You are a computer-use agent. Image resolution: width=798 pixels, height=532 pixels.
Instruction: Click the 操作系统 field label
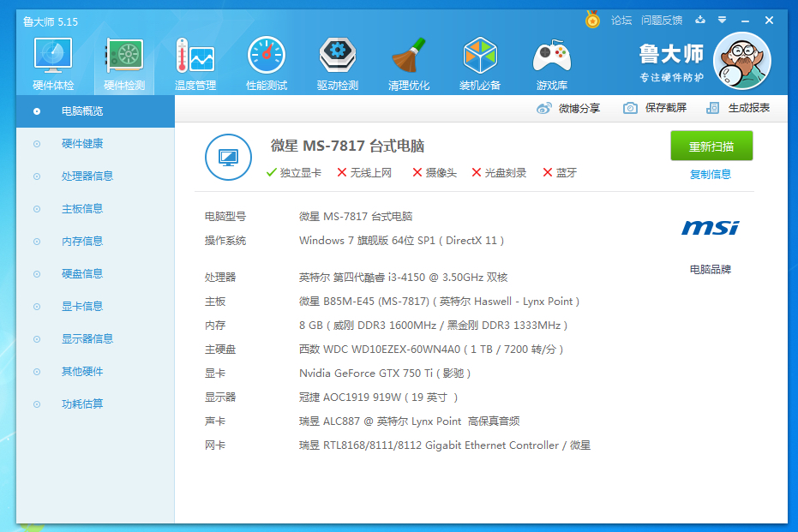click(x=225, y=241)
